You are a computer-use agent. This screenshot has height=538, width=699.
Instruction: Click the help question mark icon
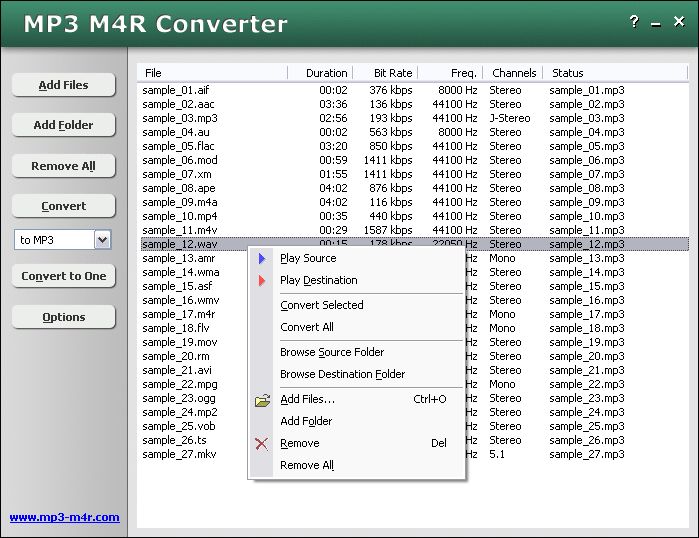tap(634, 22)
